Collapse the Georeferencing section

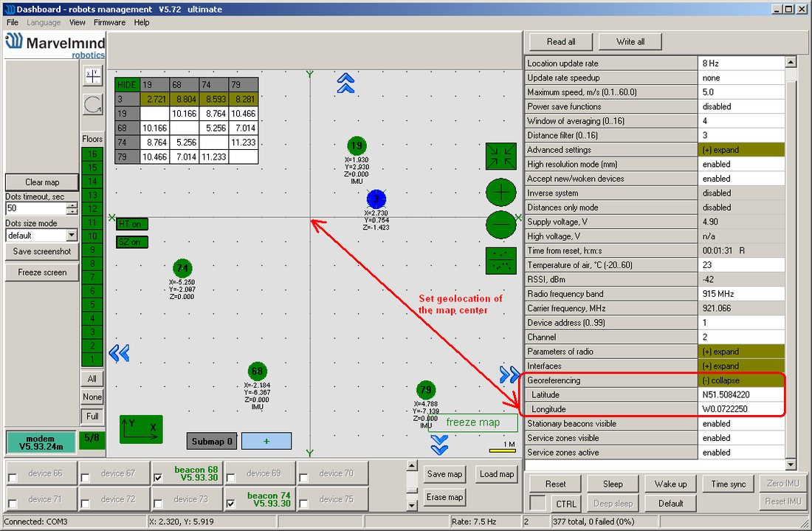point(741,380)
